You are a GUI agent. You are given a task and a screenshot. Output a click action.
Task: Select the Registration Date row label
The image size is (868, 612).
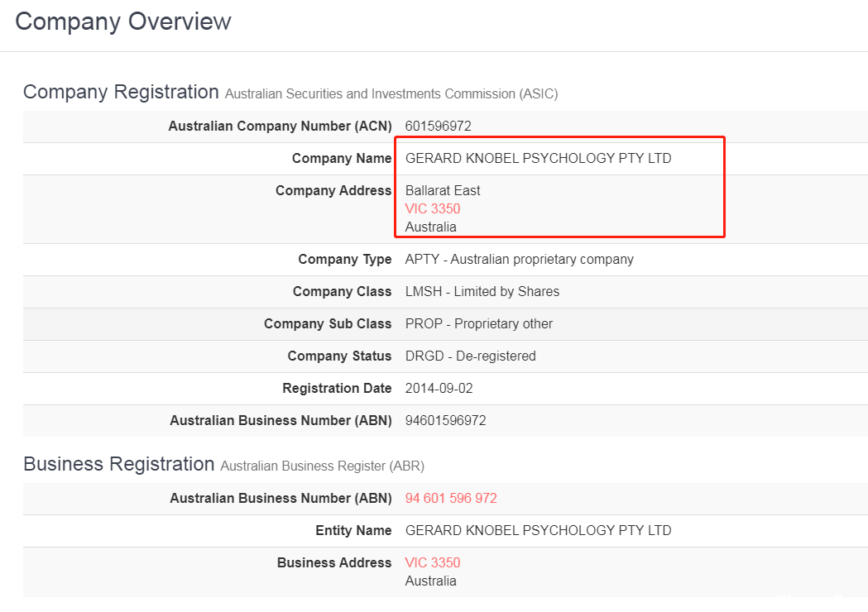[337, 389]
